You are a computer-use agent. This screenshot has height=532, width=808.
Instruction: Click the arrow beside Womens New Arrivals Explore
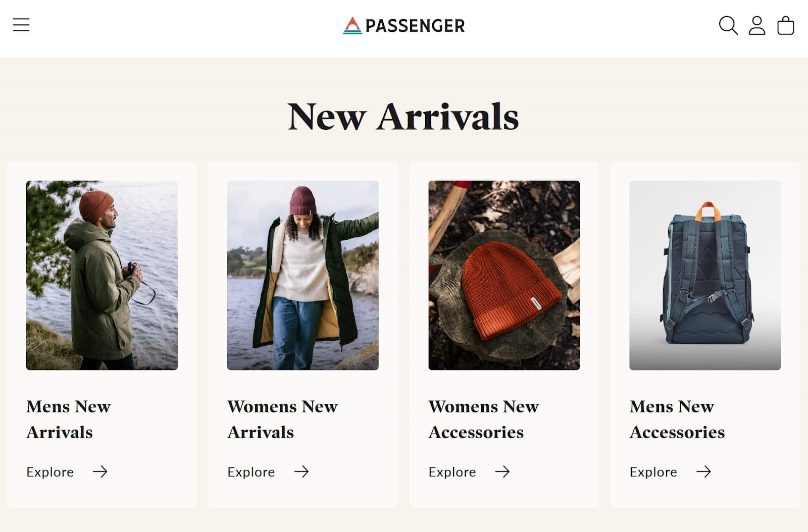click(x=302, y=472)
